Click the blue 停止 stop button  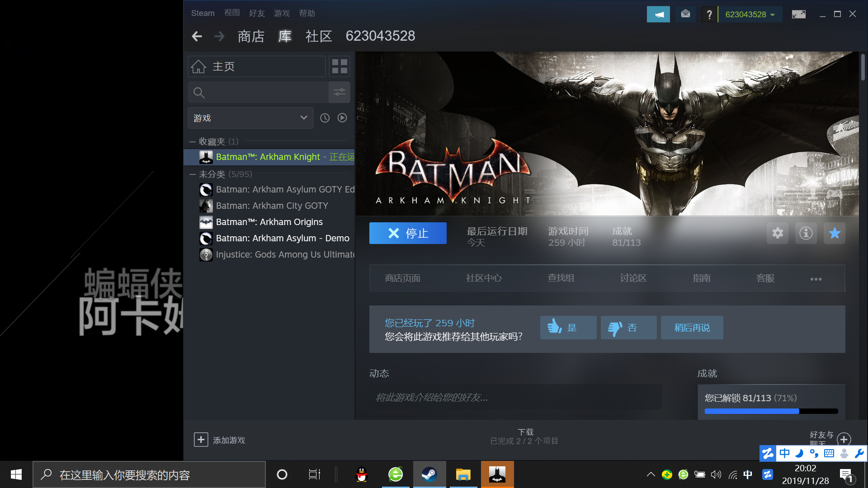click(408, 233)
